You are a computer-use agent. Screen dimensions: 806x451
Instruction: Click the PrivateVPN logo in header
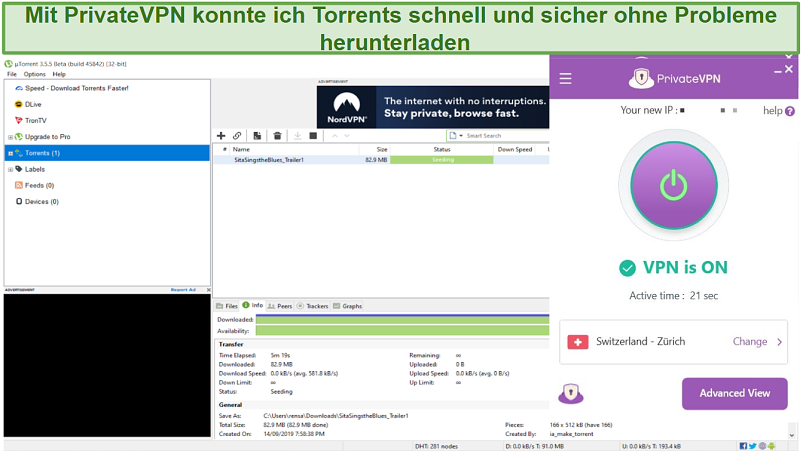(x=674, y=79)
